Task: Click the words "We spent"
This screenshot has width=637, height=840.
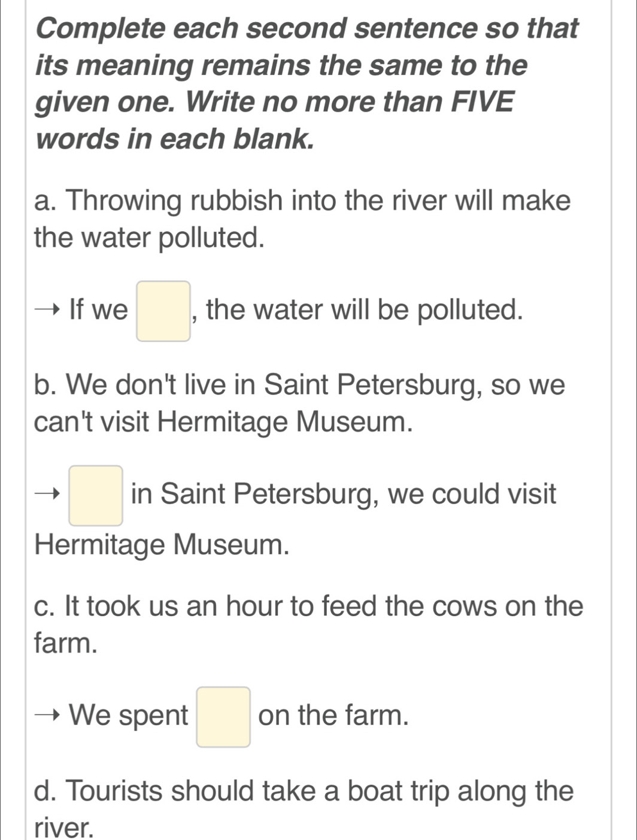Action: tap(129, 716)
